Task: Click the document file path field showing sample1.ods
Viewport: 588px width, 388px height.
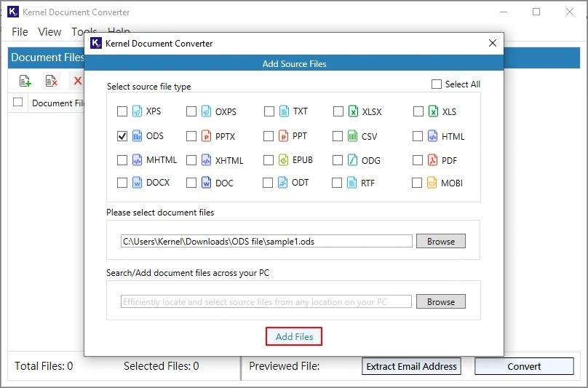Action: pyautogui.click(x=266, y=241)
